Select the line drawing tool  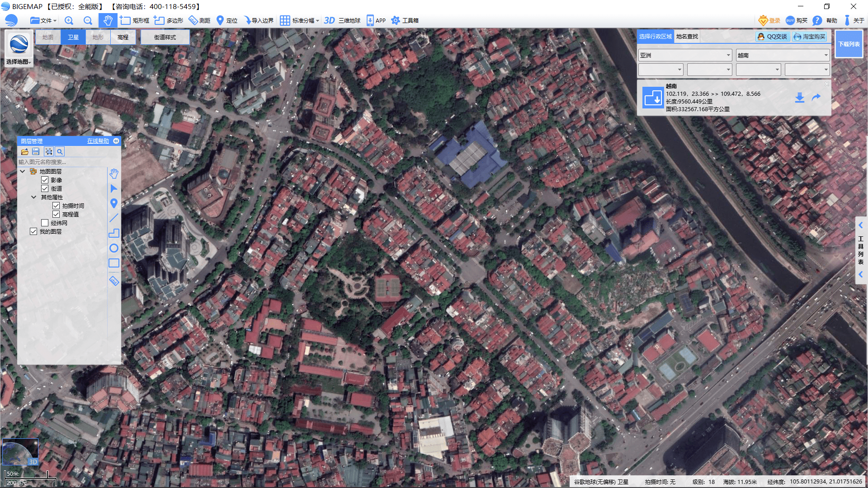point(114,218)
